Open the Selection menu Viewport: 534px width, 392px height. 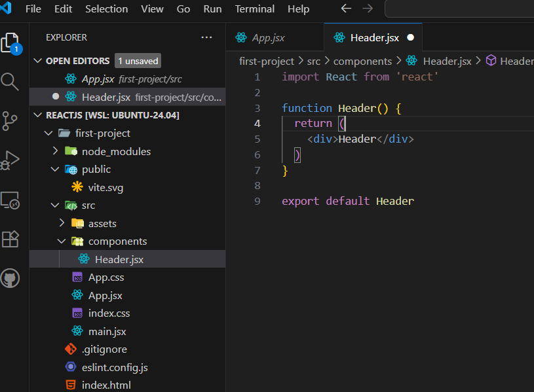pos(106,9)
